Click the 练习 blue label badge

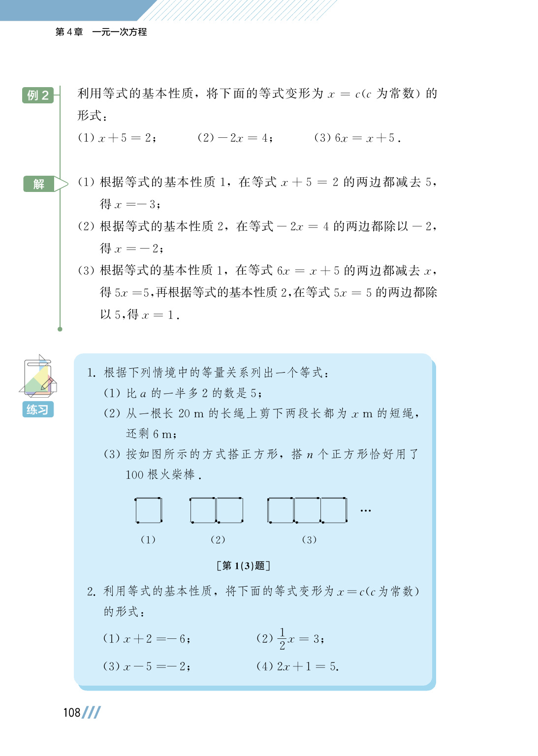pyautogui.click(x=38, y=409)
